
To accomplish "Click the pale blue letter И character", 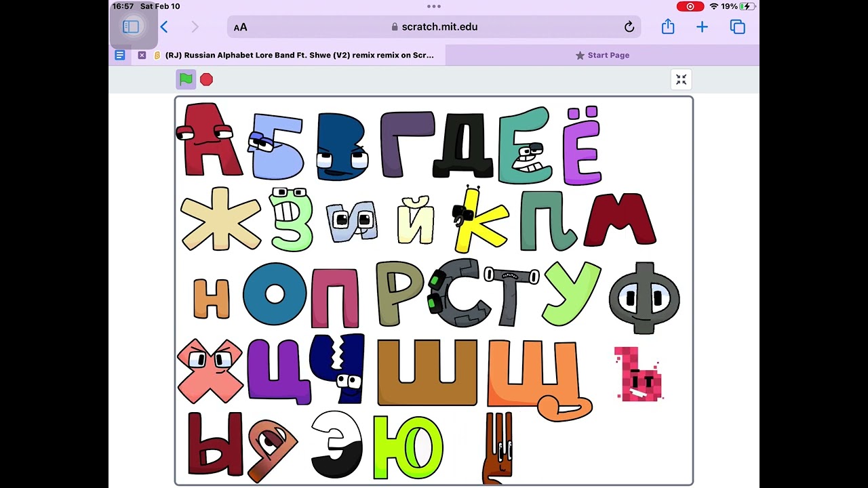I will (351, 221).
